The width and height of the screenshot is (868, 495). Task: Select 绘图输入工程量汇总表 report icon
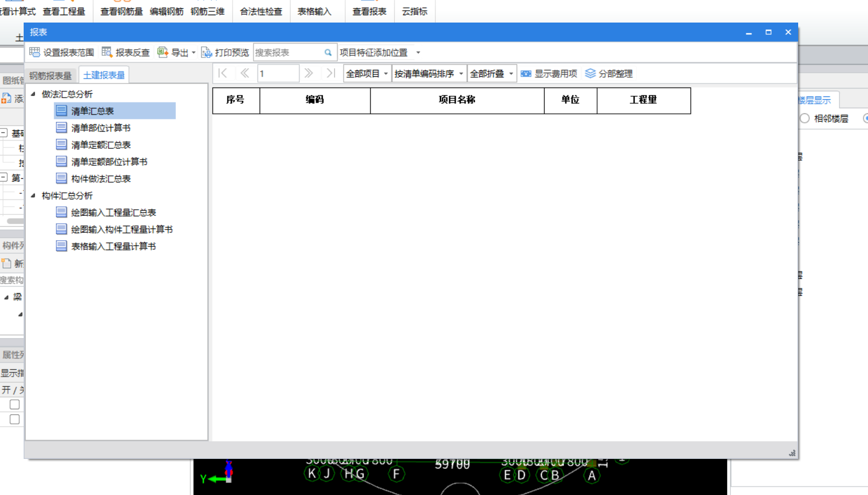coord(61,212)
